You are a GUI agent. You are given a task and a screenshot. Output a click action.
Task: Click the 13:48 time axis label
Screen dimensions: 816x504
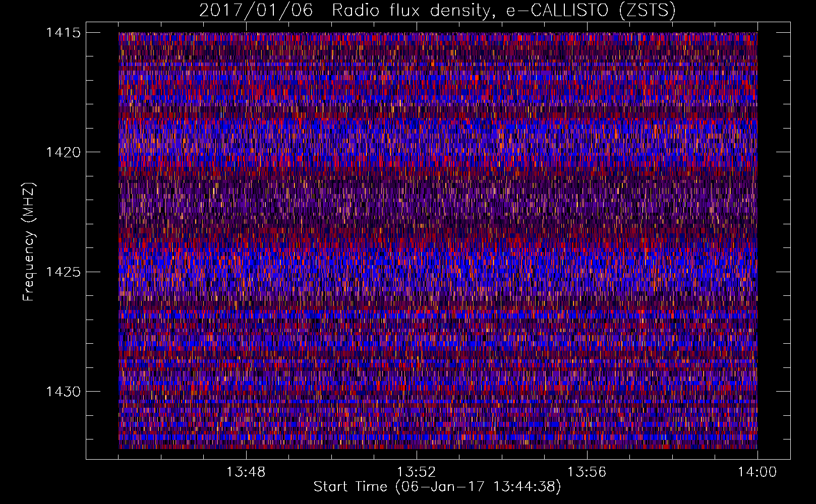coord(246,472)
